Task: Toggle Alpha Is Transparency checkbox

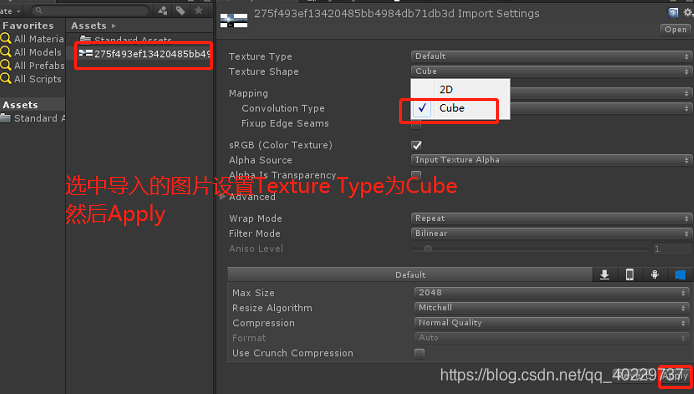Action: [416, 175]
